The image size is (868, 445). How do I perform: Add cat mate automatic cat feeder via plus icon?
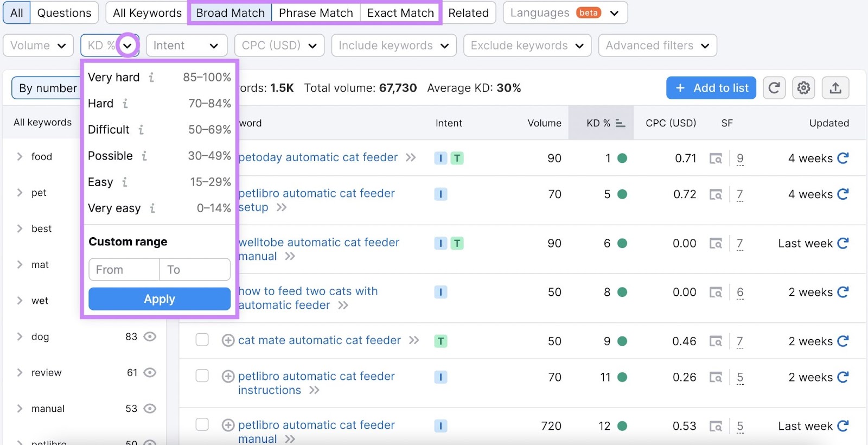(228, 340)
